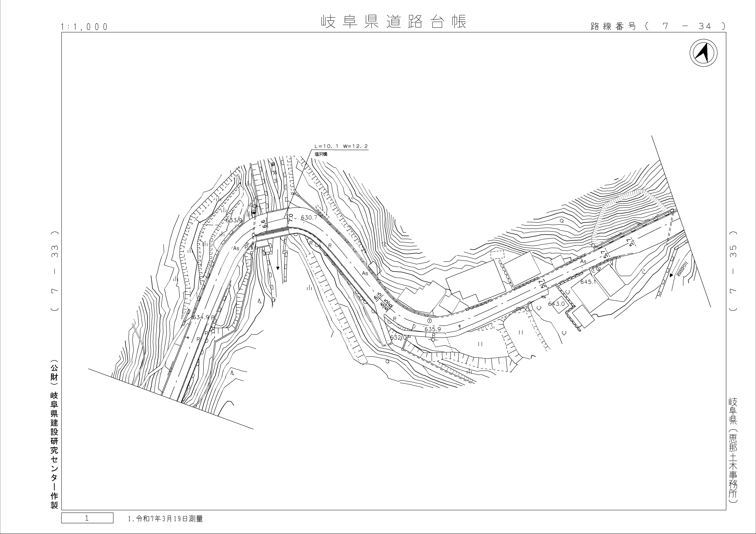Click the flow arrow beside 岩田沢川 label

tap(671, 275)
